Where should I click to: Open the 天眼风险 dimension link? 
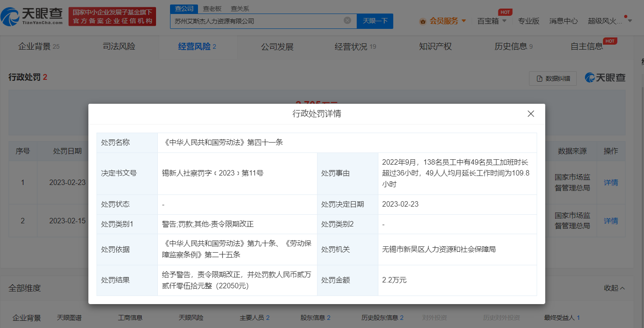point(191,318)
